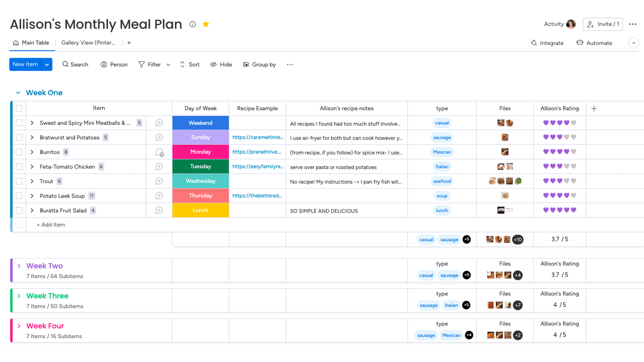Check the Bratwurst and Potatoes row
Screen dimensions: 644x362
click(19, 137)
